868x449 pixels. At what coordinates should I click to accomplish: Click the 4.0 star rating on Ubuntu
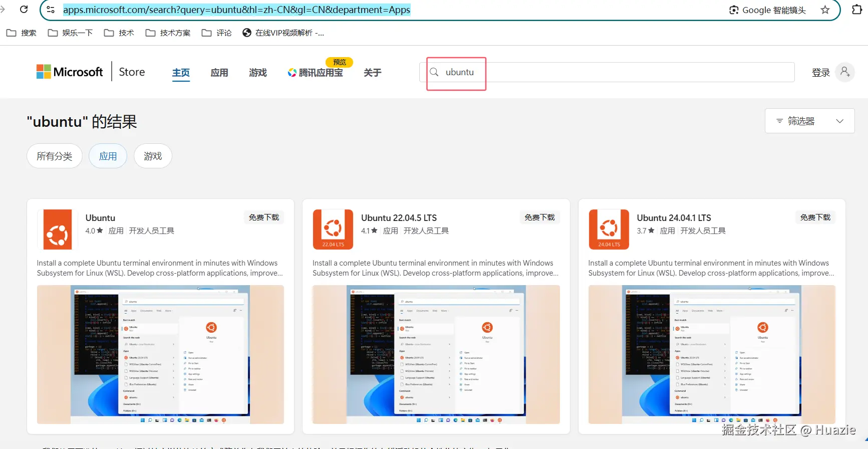[x=94, y=231]
